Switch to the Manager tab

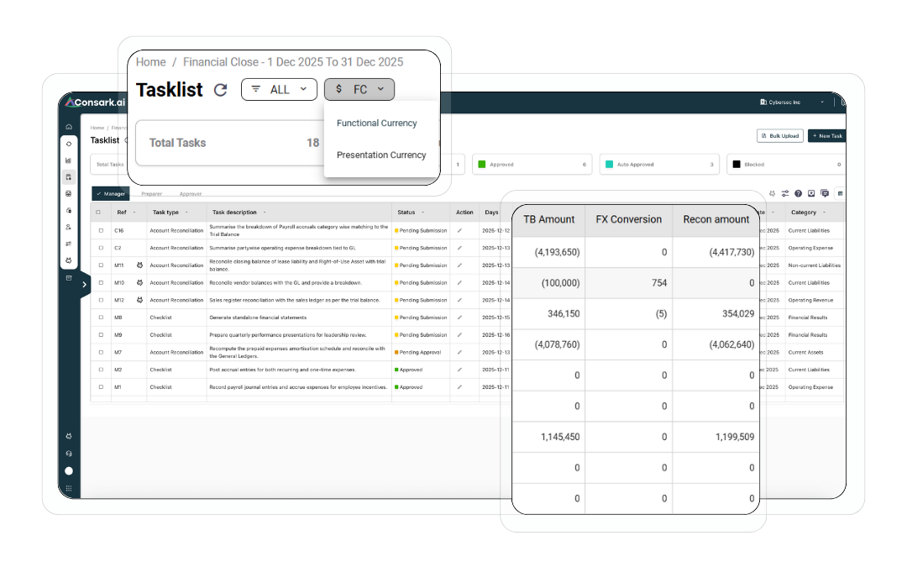tap(111, 194)
